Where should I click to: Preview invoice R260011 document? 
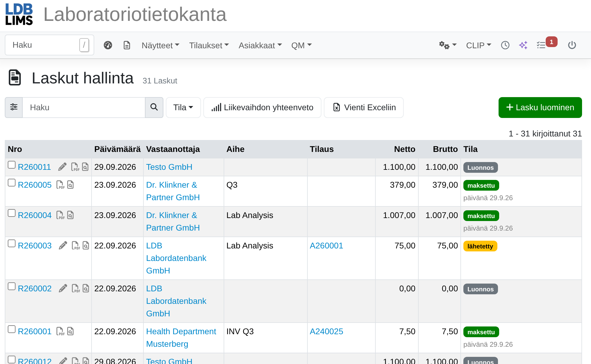[x=85, y=167]
